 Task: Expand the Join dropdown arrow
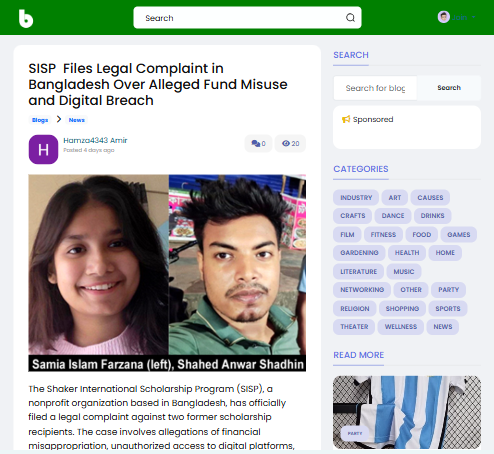point(474,17)
